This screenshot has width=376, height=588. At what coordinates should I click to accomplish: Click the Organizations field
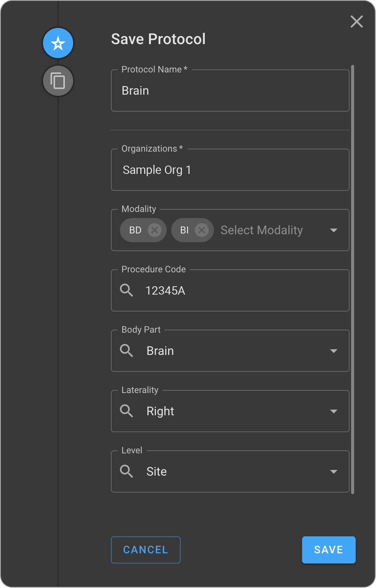tap(230, 170)
